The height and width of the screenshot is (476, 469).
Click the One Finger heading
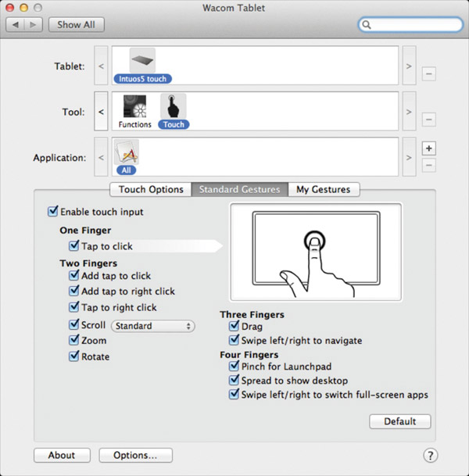(x=85, y=231)
